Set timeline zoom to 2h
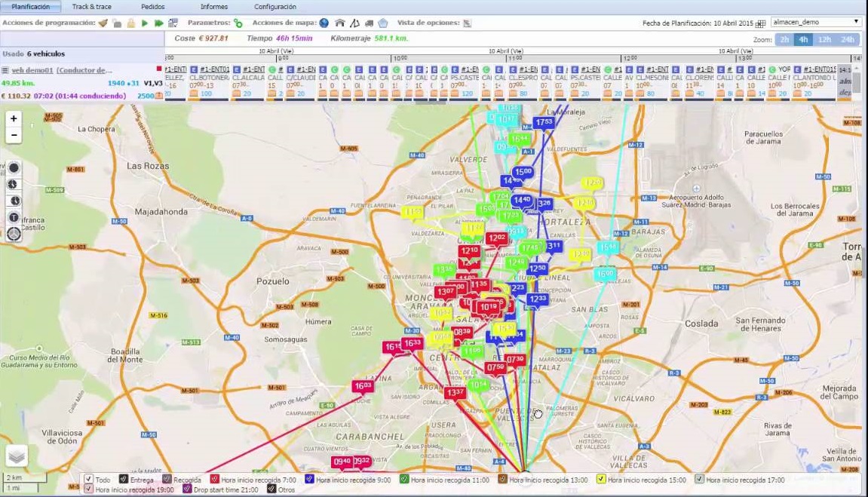Viewport: 868px width, 497px height. point(784,40)
